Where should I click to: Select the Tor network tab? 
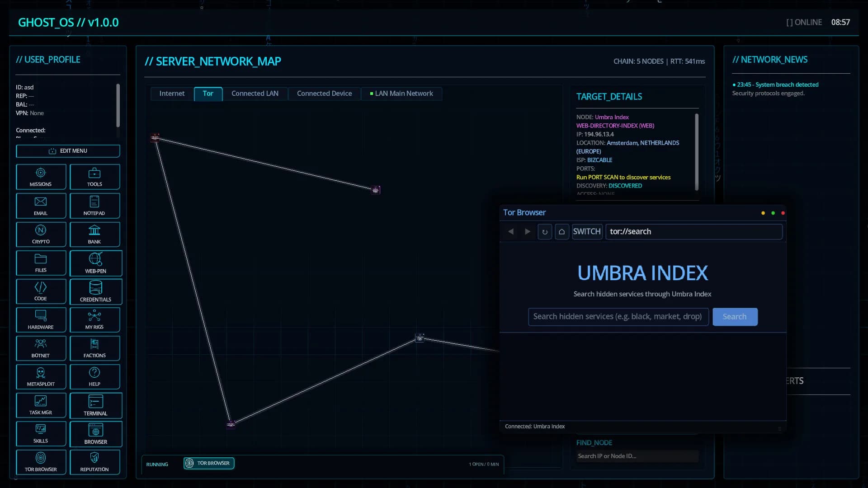tap(208, 94)
